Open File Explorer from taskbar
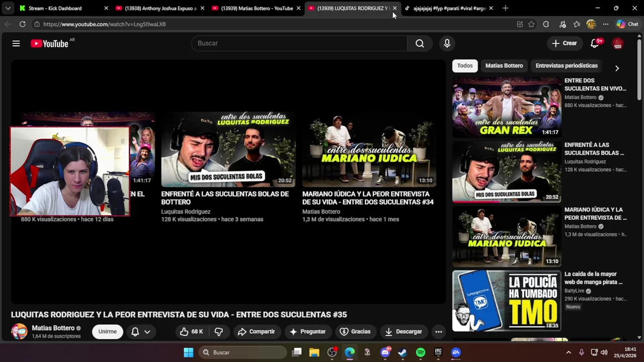The height and width of the screenshot is (362, 644). [x=314, y=352]
